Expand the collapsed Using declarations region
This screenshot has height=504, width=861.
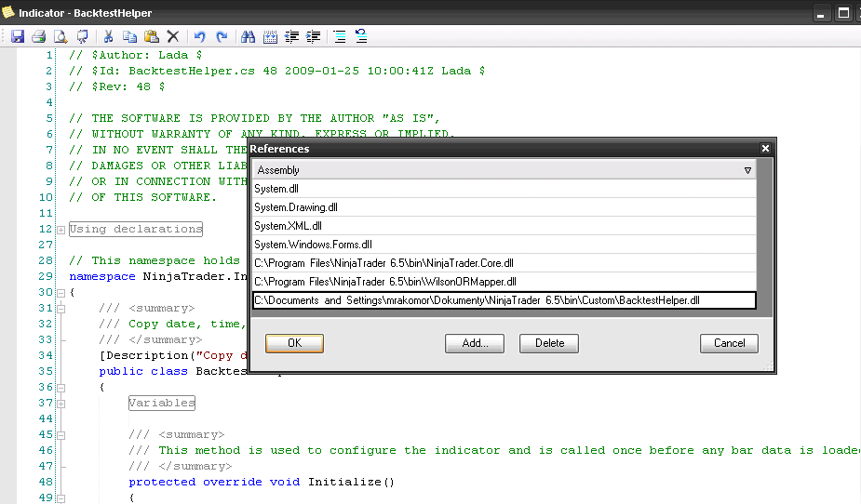coord(61,230)
